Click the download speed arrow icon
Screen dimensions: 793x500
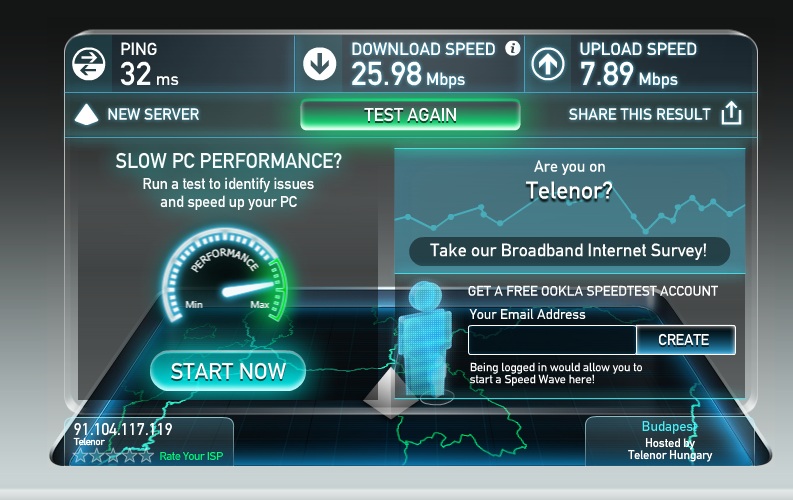319,64
